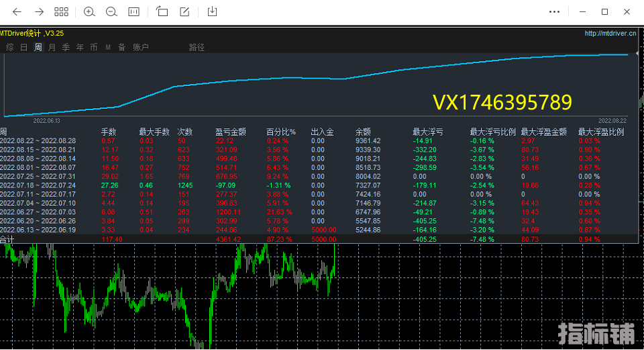Click the zoom out magnifier icon
The image size is (644, 350).
pos(111,11)
